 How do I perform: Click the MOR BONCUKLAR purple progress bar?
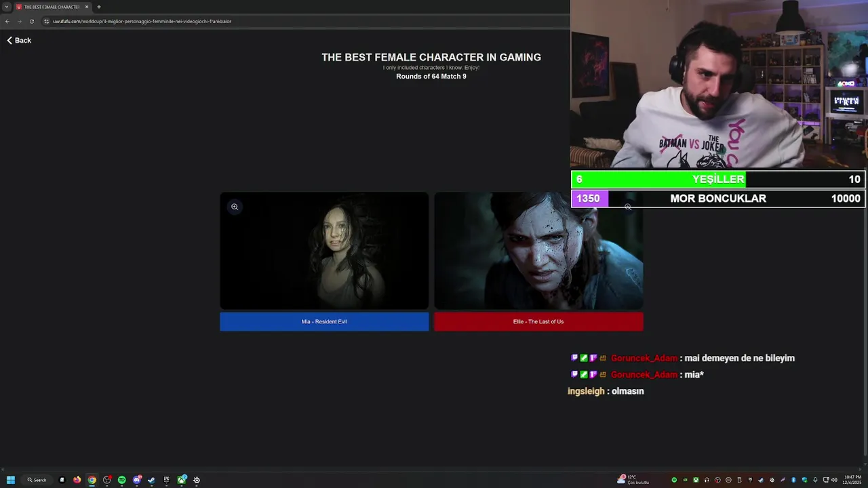[718, 199]
